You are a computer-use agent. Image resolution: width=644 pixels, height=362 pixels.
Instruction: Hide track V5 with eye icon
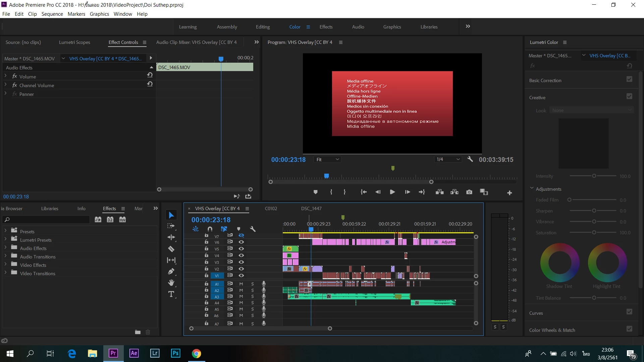pos(241,249)
